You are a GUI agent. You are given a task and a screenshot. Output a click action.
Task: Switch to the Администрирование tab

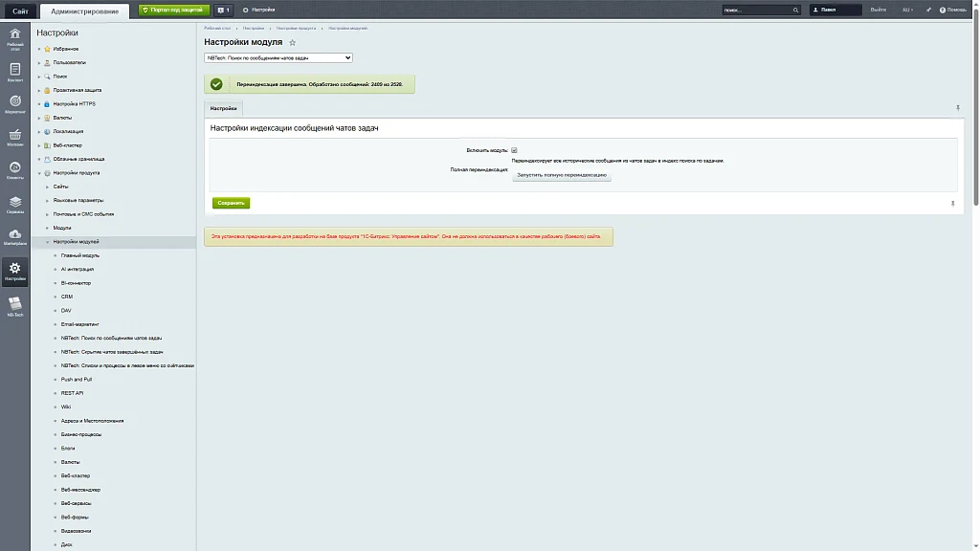(84, 11)
